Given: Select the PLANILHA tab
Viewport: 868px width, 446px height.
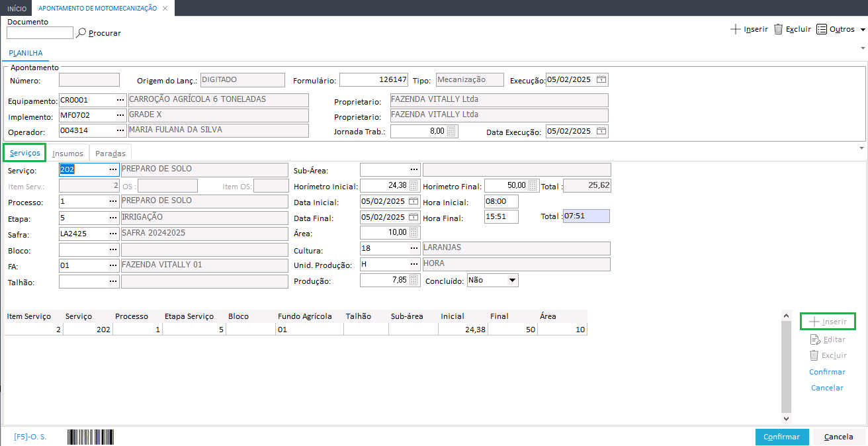Looking at the screenshot, I should coord(26,53).
